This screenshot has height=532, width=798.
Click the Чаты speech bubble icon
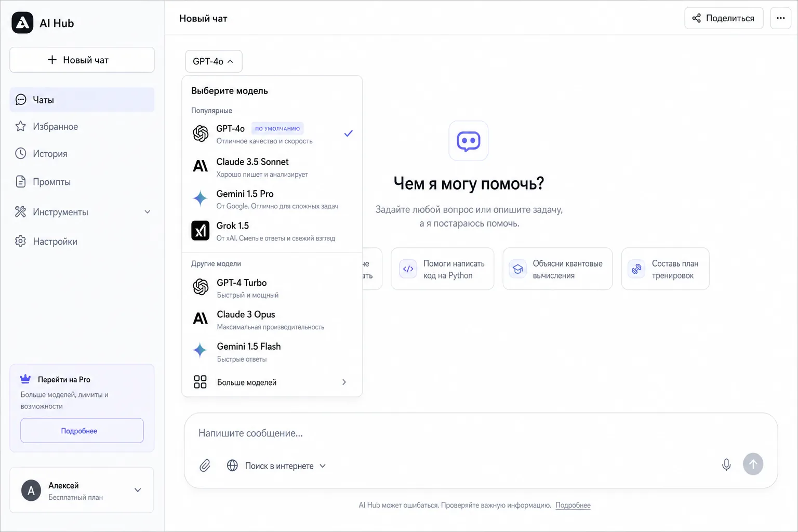tap(21, 100)
